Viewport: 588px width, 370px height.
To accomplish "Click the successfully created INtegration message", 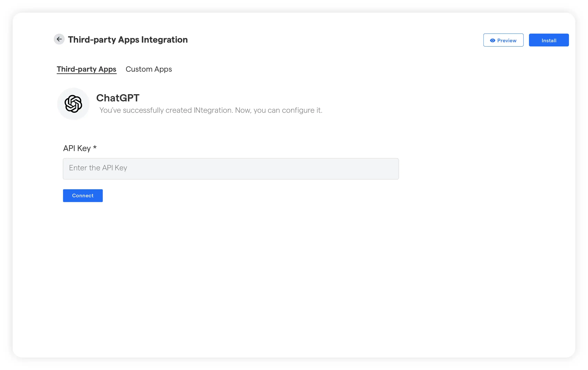I will (211, 110).
